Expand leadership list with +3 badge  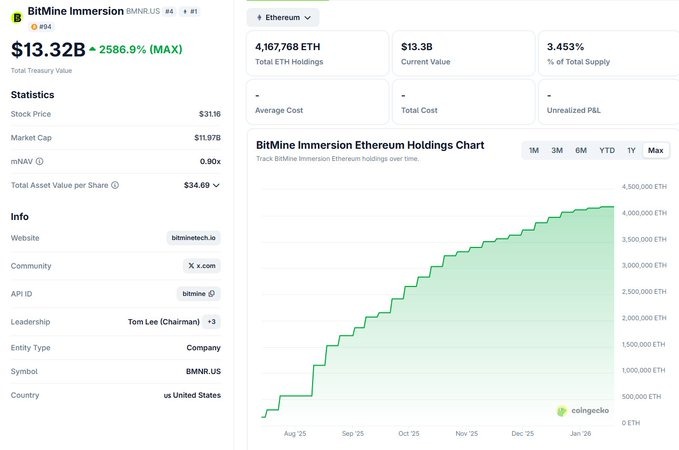tap(212, 322)
